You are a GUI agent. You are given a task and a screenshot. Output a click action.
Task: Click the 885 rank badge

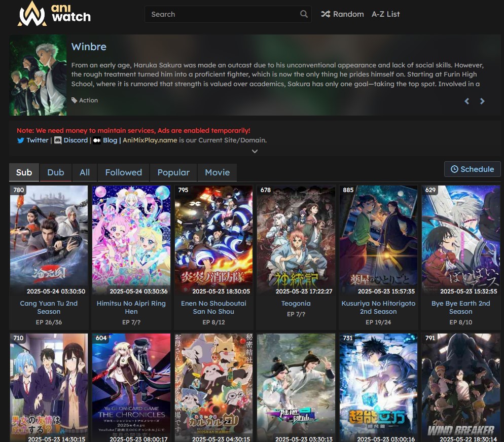[348, 190]
